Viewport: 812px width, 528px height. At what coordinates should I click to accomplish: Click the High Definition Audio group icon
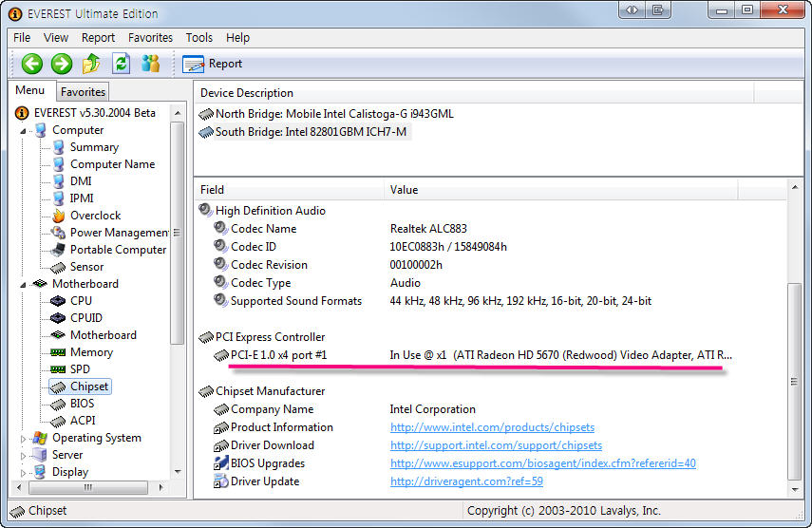[205, 210]
